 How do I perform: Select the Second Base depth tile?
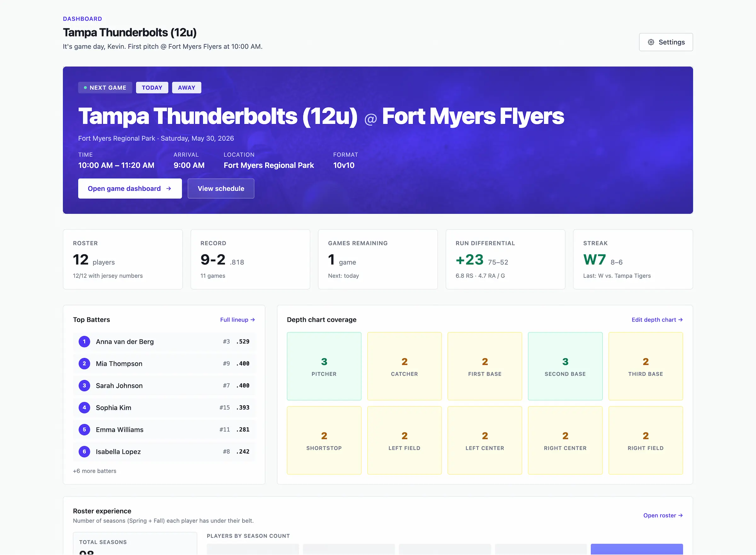point(565,366)
